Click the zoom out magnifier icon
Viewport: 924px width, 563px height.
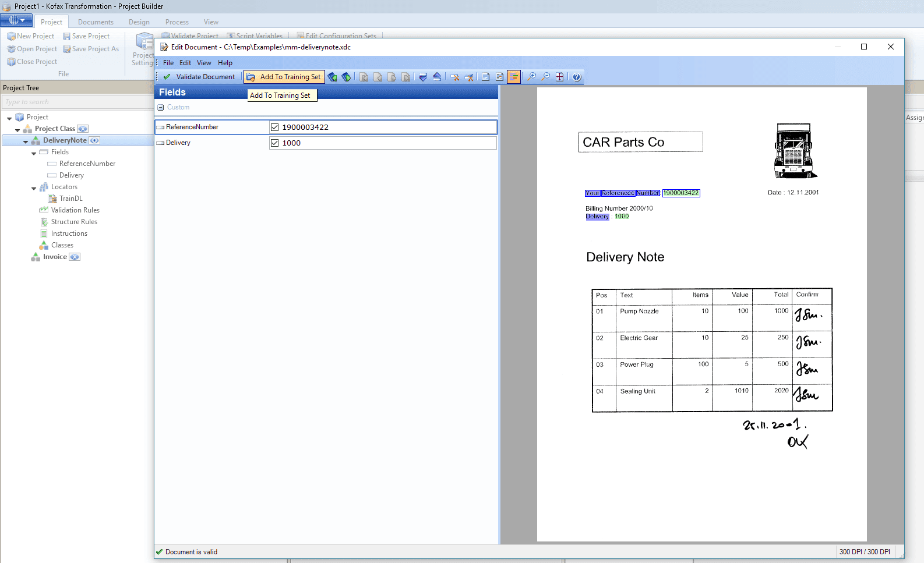pyautogui.click(x=546, y=77)
